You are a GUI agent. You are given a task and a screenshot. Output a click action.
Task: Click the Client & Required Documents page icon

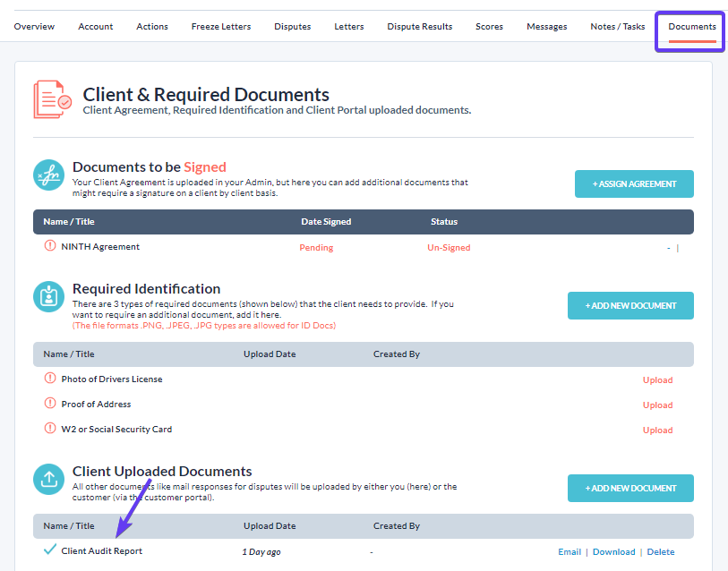click(53, 99)
